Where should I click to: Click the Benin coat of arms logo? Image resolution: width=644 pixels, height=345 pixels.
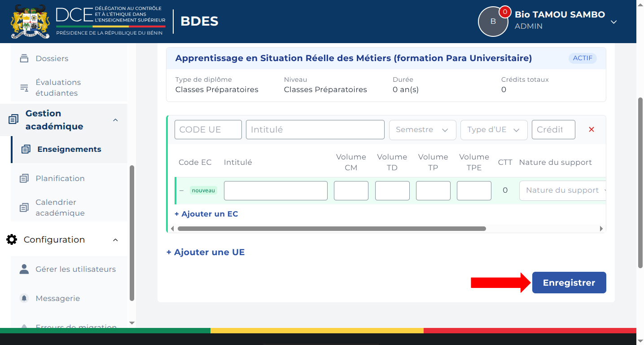tap(30, 21)
